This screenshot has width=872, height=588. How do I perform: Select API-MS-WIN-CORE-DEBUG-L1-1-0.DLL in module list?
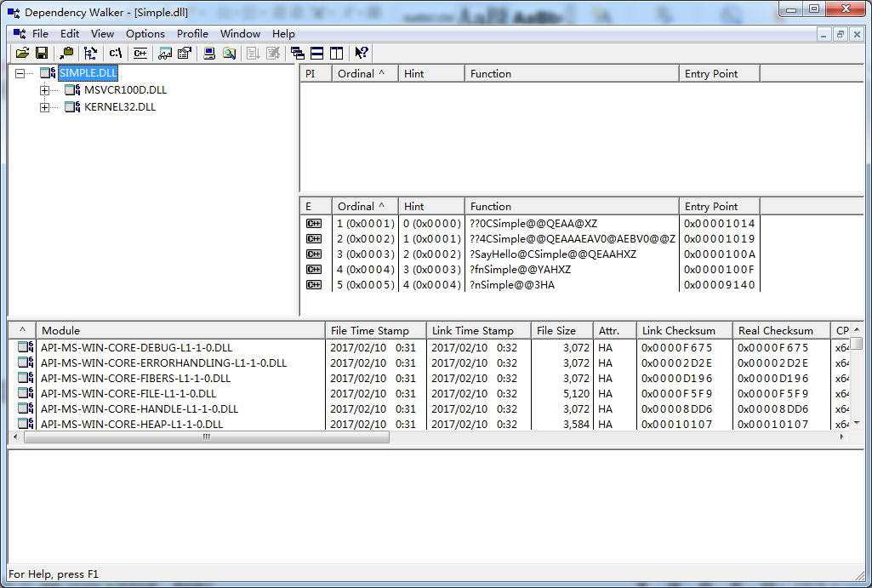tap(136, 348)
